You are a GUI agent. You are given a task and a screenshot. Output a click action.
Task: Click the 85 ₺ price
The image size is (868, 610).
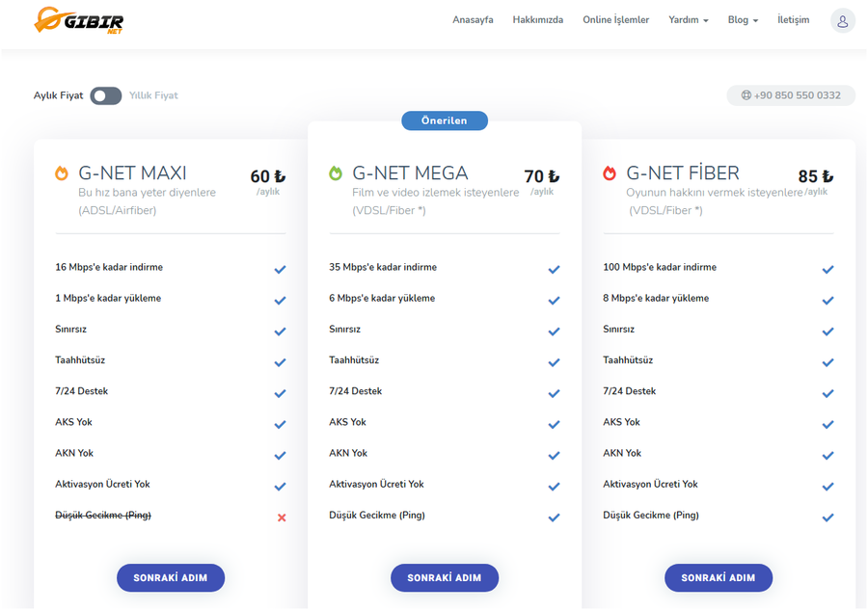point(816,176)
